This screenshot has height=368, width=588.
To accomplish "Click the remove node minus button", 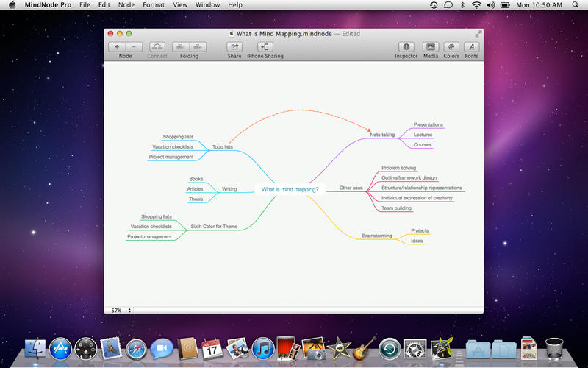I will click(133, 46).
